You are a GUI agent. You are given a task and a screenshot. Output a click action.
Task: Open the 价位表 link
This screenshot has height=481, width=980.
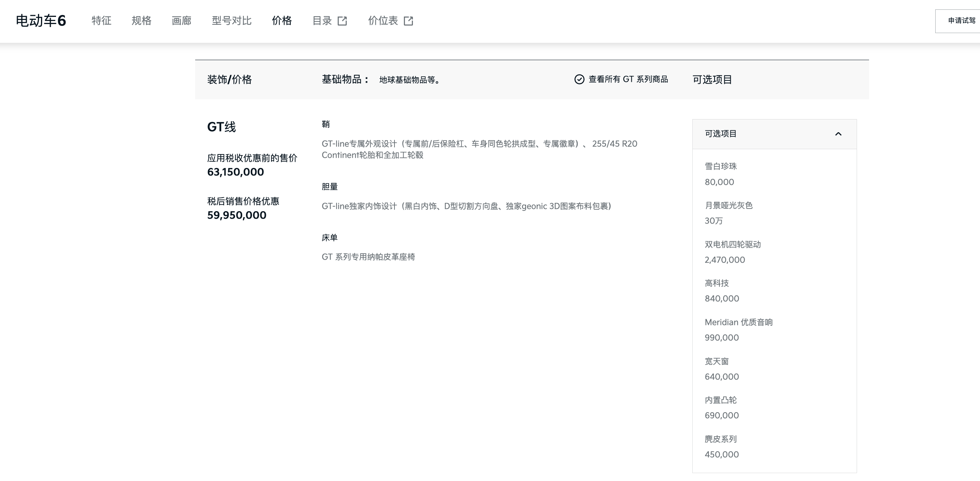pos(383,21)
